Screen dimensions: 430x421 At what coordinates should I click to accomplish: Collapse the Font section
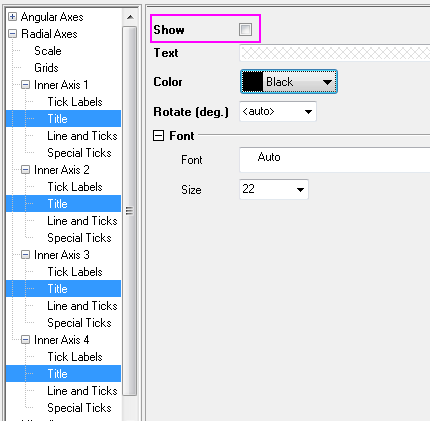[158, 136]
